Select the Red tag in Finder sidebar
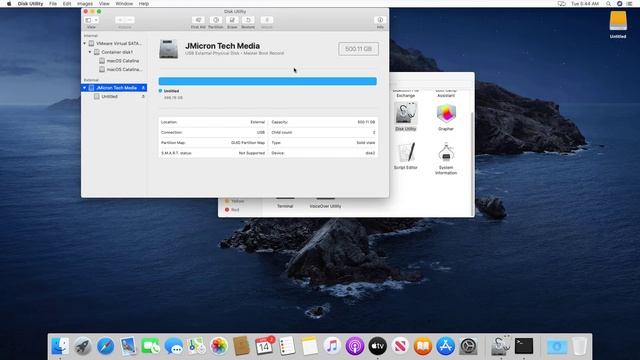640x360 pixels. [235, 210]
